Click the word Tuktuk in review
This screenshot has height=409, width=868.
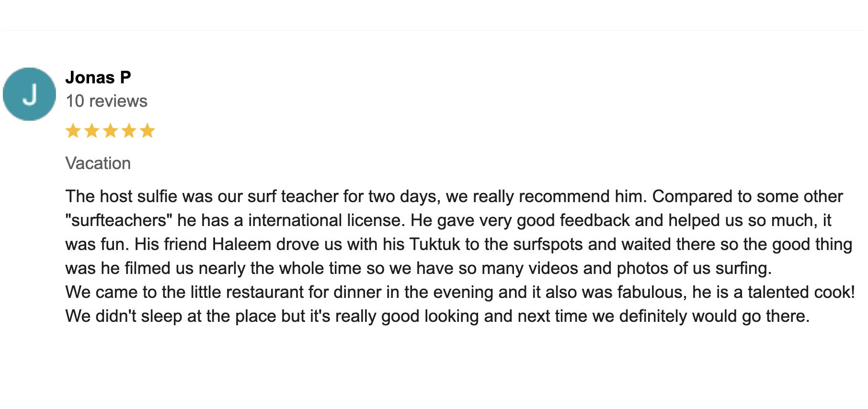(x=435, y=244)
